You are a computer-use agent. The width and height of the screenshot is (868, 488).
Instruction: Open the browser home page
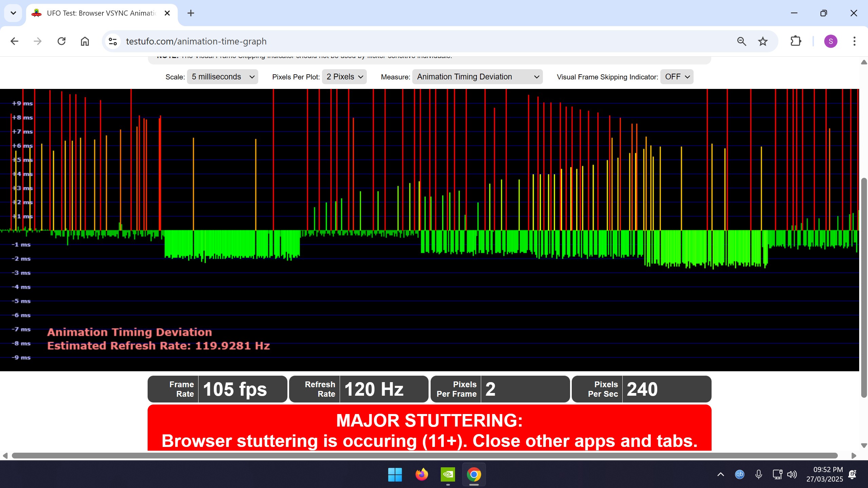click(85, 41)
